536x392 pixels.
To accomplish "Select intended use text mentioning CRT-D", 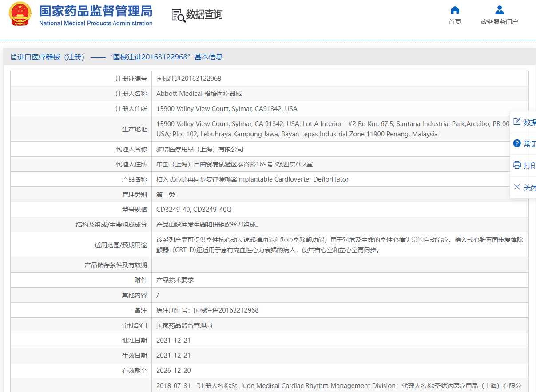I will pyautogui.click(x=340, y=245).
